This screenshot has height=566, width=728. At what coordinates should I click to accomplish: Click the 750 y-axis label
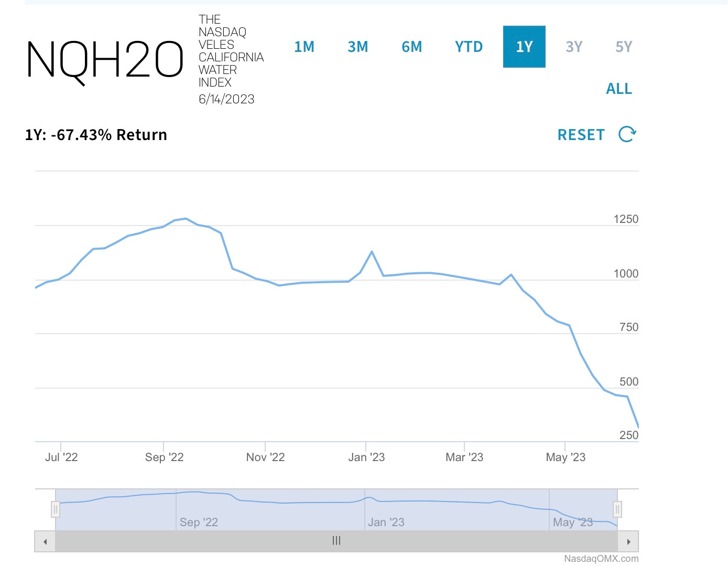click(x=629, y=327)
